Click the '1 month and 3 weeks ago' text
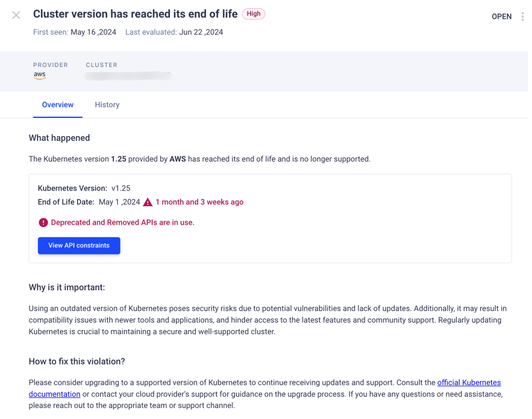The height and width of the screenshot is (419, 532). click(x=199, y=202)
